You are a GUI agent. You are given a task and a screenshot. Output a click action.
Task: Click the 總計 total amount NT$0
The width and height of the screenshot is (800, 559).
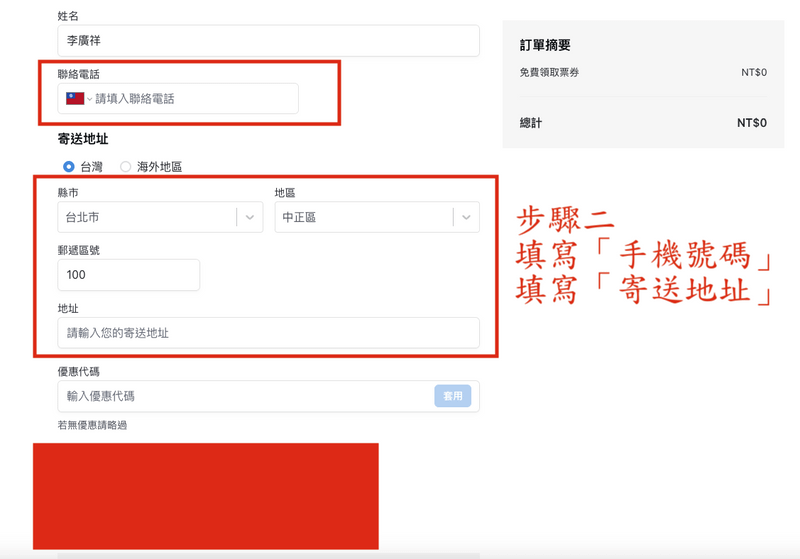point(751,123)
